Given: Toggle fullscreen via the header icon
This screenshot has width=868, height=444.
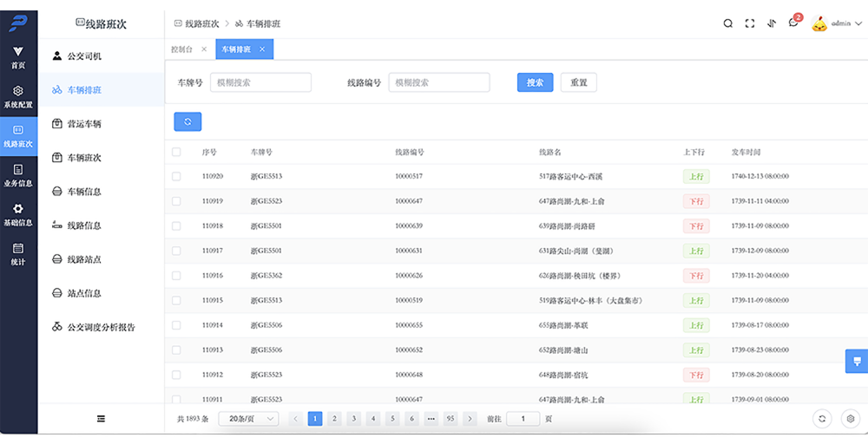Looking at the screenshot, I should (750, 23).
